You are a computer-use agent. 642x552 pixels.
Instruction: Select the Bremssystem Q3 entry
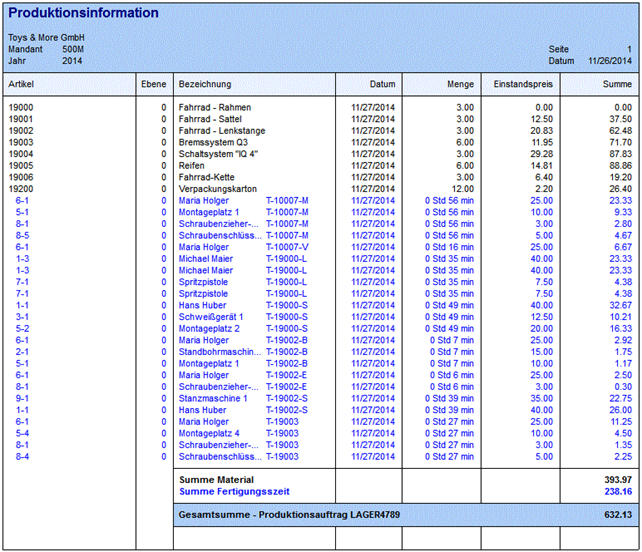coord(213,142)
